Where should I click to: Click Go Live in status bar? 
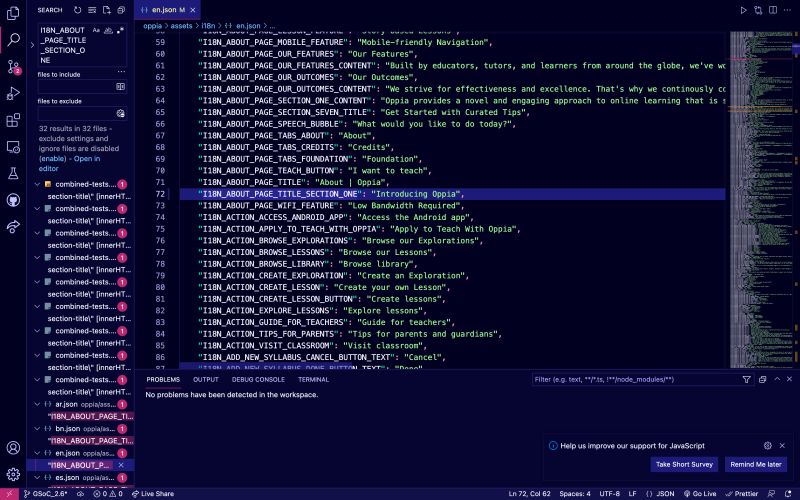coord(700,494)
